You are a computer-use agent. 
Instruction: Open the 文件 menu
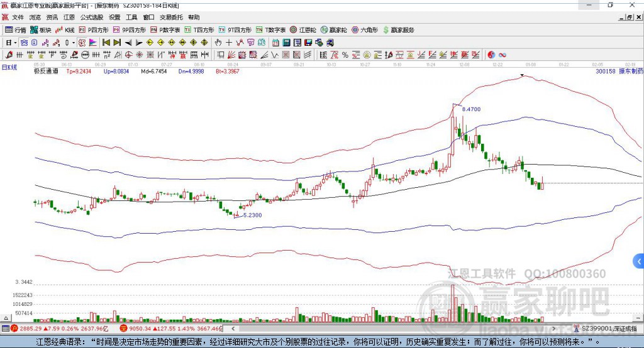(18, 17)
